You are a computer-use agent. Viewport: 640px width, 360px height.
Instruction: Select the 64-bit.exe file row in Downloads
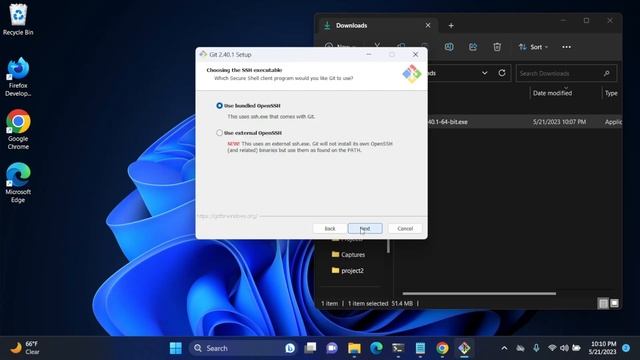coord(508,122)
